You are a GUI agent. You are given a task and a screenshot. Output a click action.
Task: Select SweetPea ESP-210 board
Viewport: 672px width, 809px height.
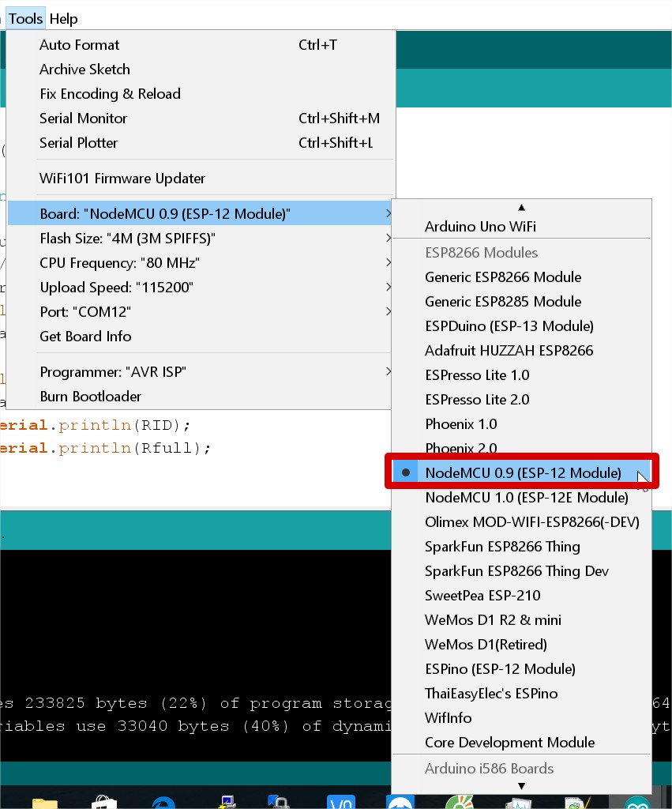pyautogui.click(x=521, y=596)
